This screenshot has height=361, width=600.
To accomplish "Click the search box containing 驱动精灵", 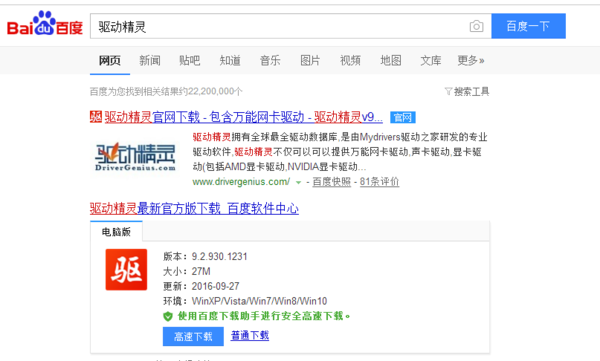I will tap(291, 26).
